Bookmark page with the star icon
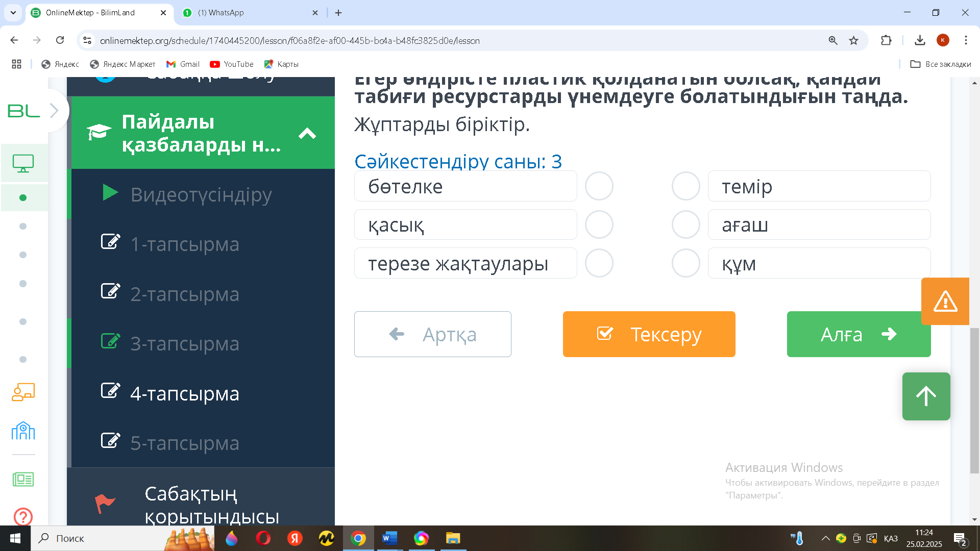Image resolution: width=980 pixels, height=551 pixels. [853, 40]
